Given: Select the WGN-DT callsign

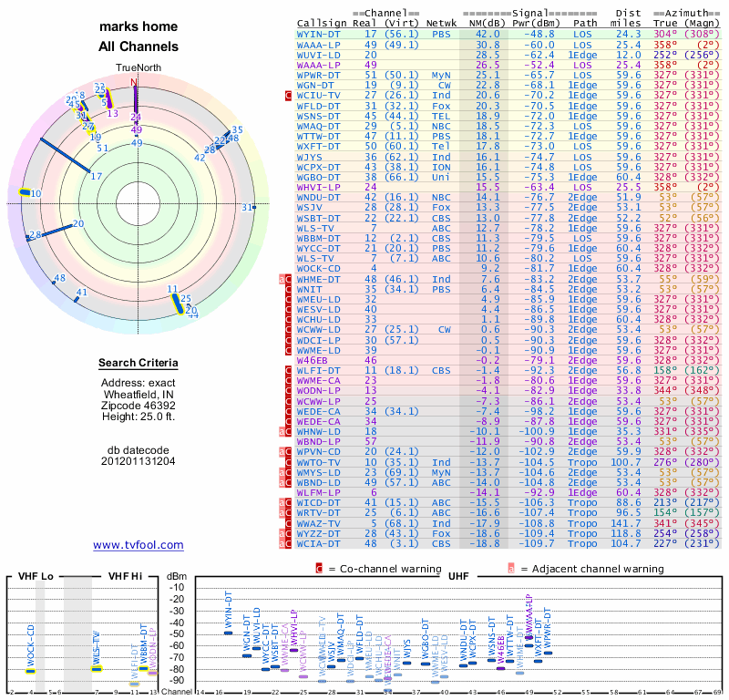Looking at the screenshot, I should point(315,86).
